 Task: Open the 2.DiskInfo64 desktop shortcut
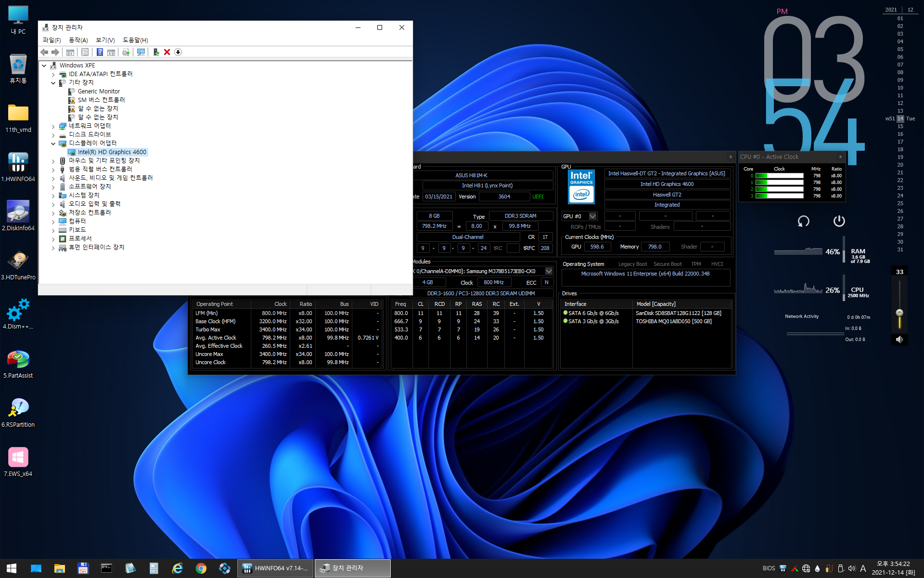click(x=18, y=216)
